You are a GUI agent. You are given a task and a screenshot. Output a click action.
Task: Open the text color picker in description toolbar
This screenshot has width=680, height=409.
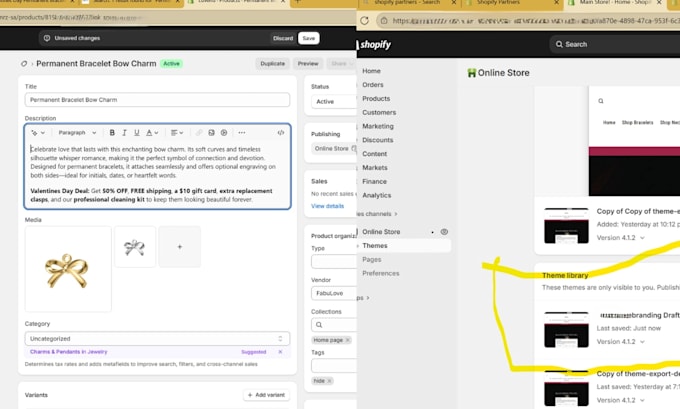click(x=152, y=133)
